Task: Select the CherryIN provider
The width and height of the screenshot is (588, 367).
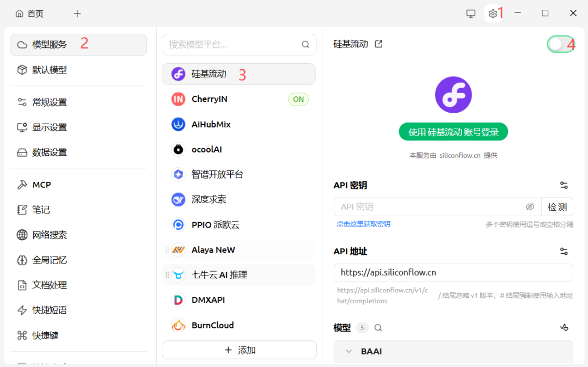Action: (238, 99)
